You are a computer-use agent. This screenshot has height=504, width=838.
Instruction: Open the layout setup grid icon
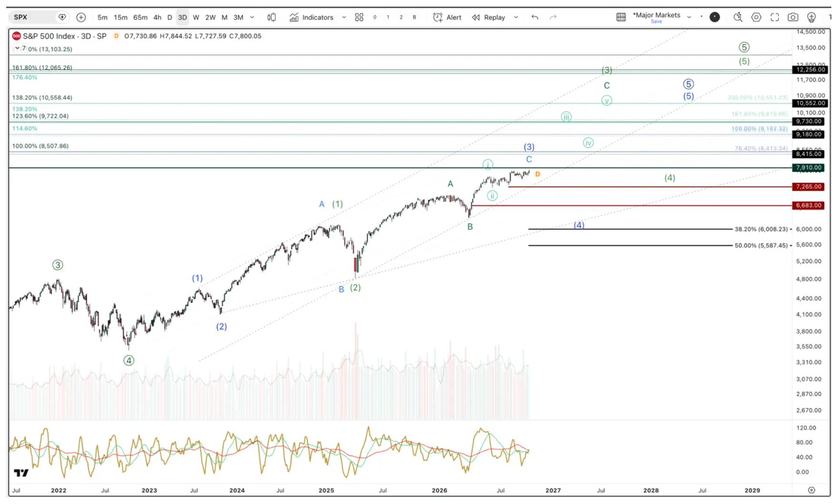tap(621, 17)
